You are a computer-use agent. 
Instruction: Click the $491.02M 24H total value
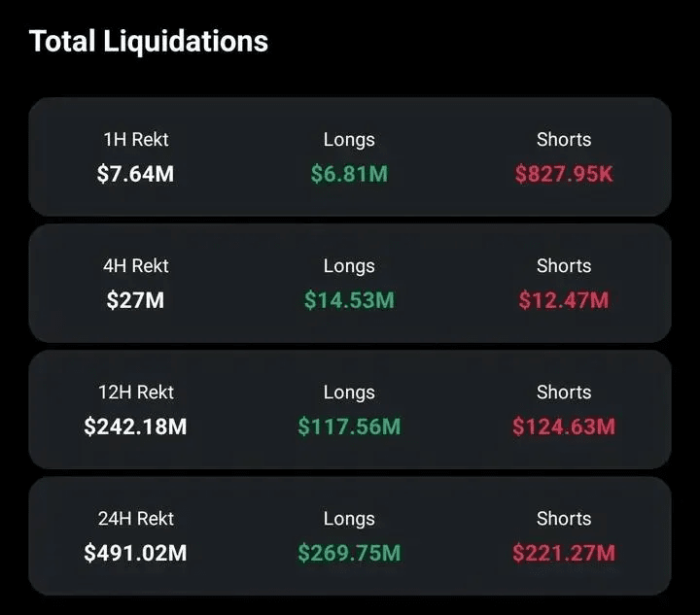point(135,553)
